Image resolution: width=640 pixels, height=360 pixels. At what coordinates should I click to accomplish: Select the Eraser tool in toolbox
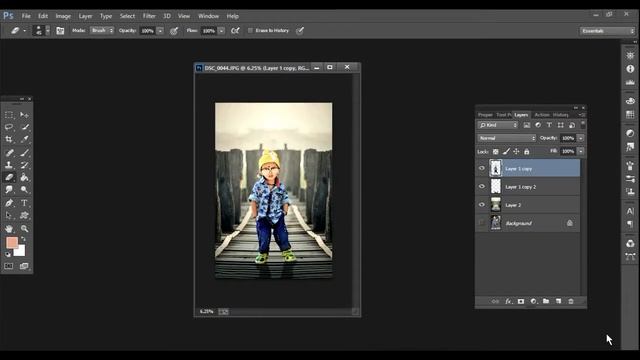(9, 178)
